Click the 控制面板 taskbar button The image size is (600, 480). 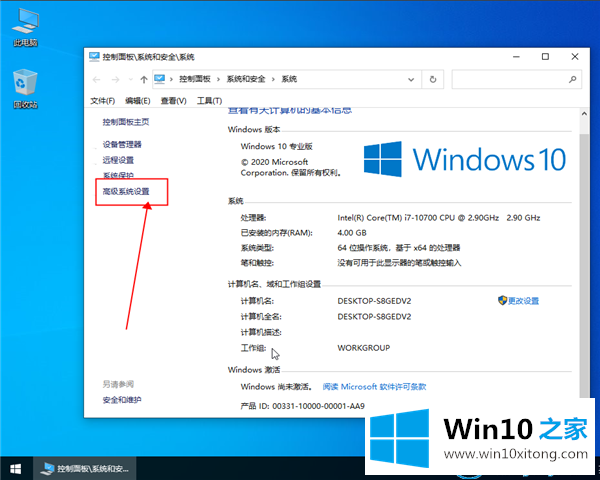tap(85, 468)
